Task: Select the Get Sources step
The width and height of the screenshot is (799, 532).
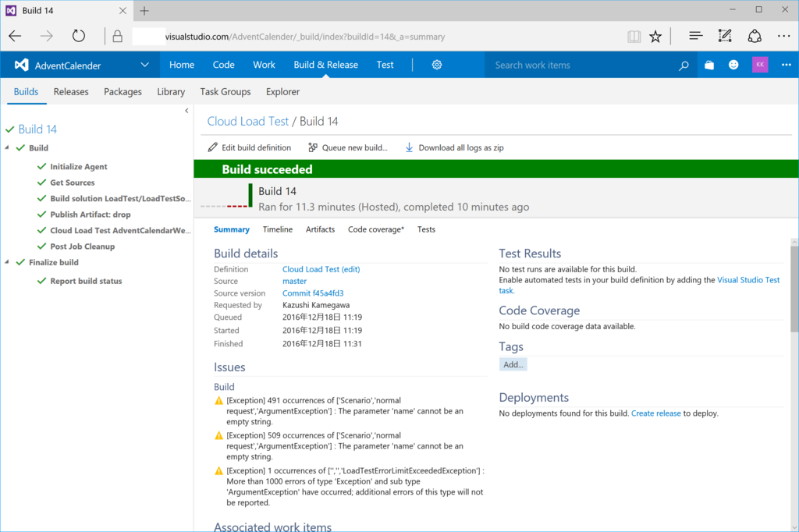Action: 73,183
